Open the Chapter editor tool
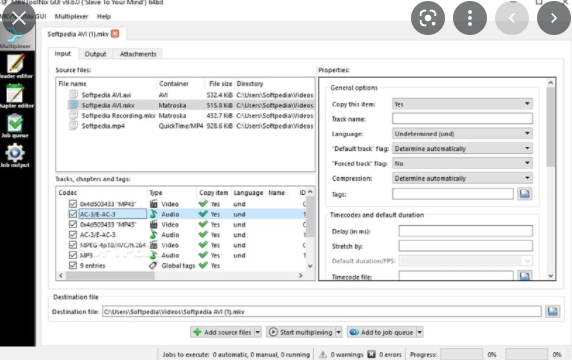This screenshot has height=360, width=572. point(16,96)
